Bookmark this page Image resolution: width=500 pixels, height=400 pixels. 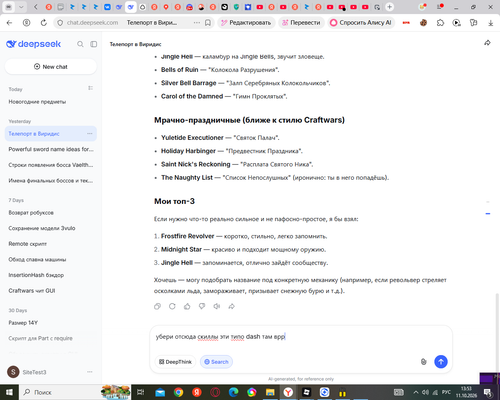point(208,23)
